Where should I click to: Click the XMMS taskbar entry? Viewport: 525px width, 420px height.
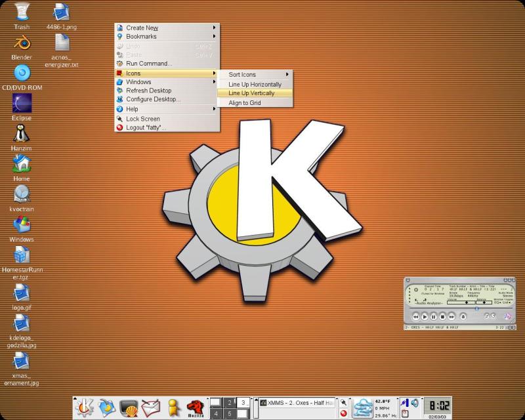(x=297, y=402)
